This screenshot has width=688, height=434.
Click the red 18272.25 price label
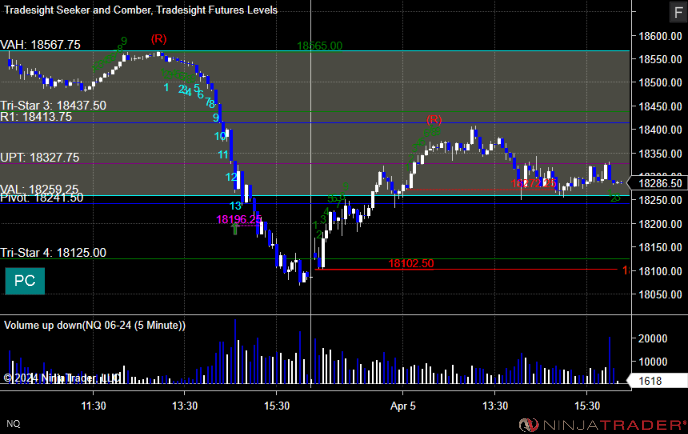coord(533,183)
